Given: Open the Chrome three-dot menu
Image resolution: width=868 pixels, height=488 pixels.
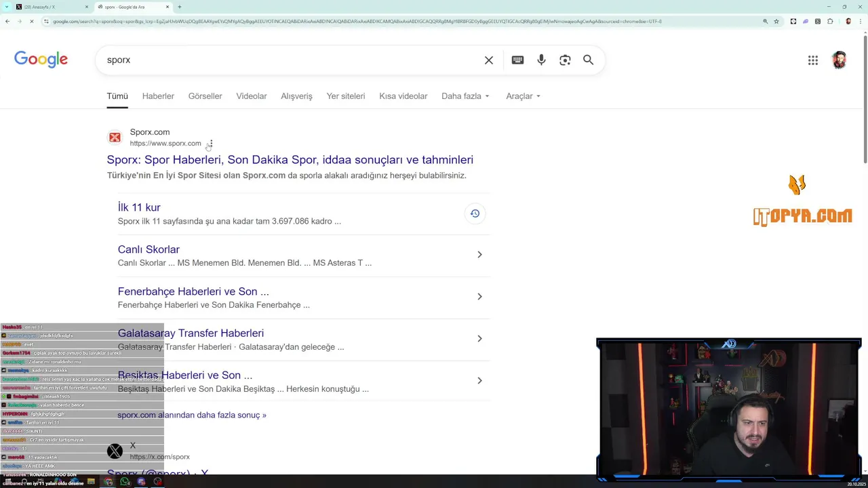Looking at the screenshot, I should (x=861, y=21).
